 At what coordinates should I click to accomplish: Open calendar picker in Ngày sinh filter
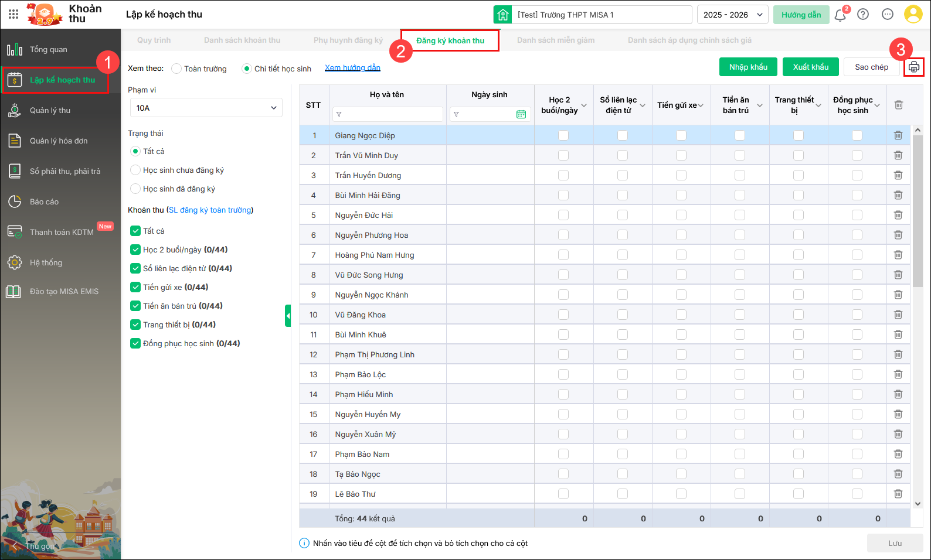tap(521, 114)
